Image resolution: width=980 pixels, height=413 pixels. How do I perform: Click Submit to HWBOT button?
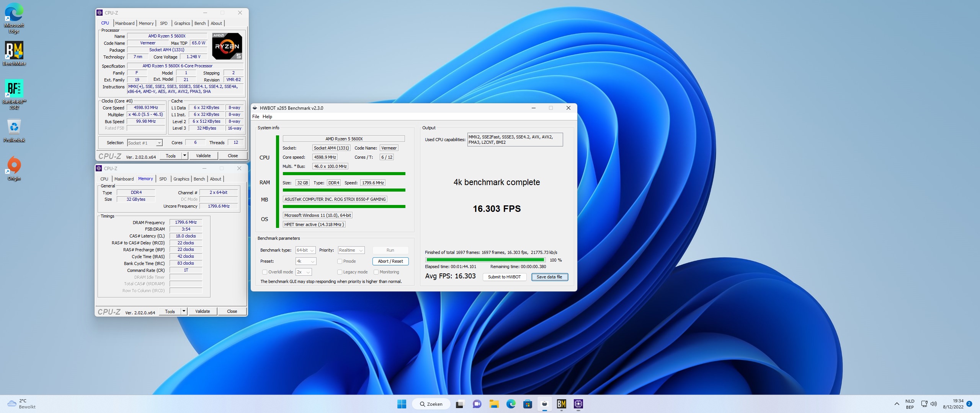(x=504, y=277)
